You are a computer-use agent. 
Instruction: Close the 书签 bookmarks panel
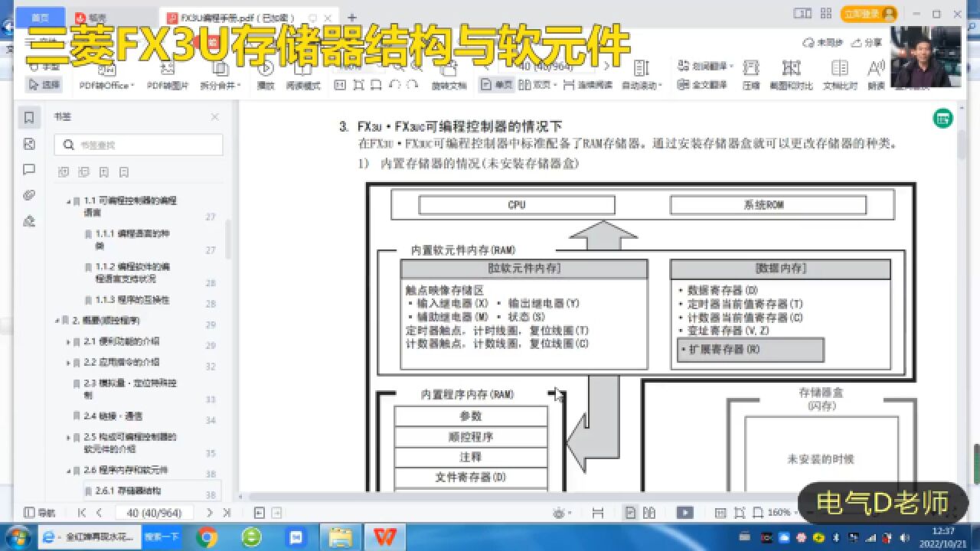pos(215,117)
